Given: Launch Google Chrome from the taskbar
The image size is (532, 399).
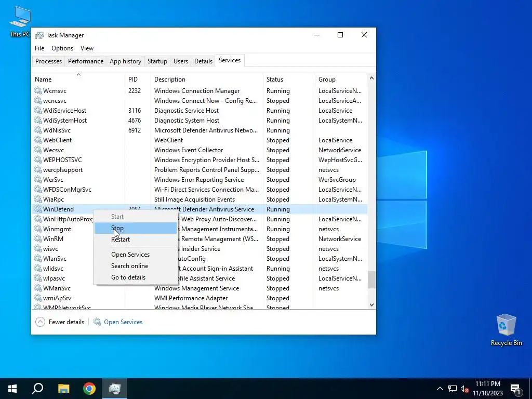Looking at the screenshot, I should [x=89, y=389].
